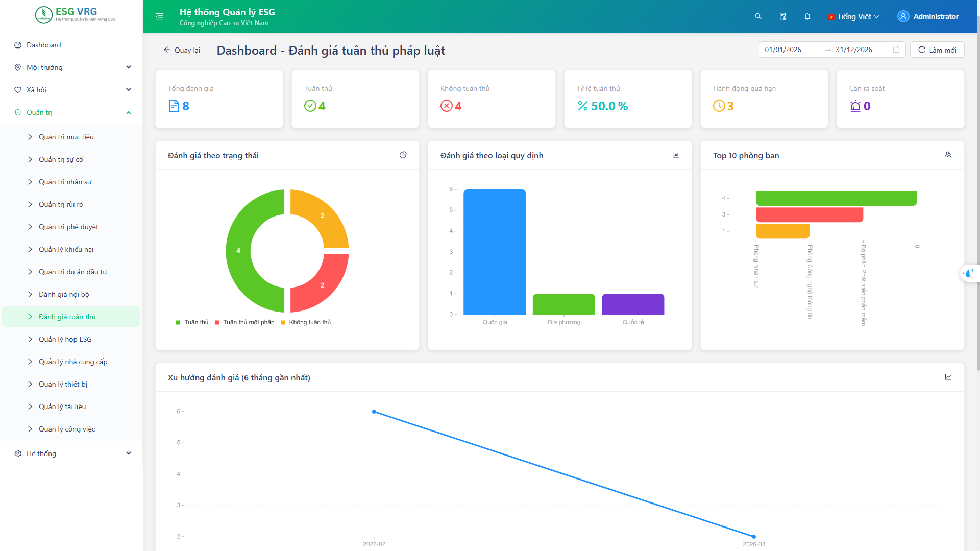The height and width of the screenshot is (551, 980).
Task: Open Quản lý khiếu nại menu item
Action: coord(71,249)
